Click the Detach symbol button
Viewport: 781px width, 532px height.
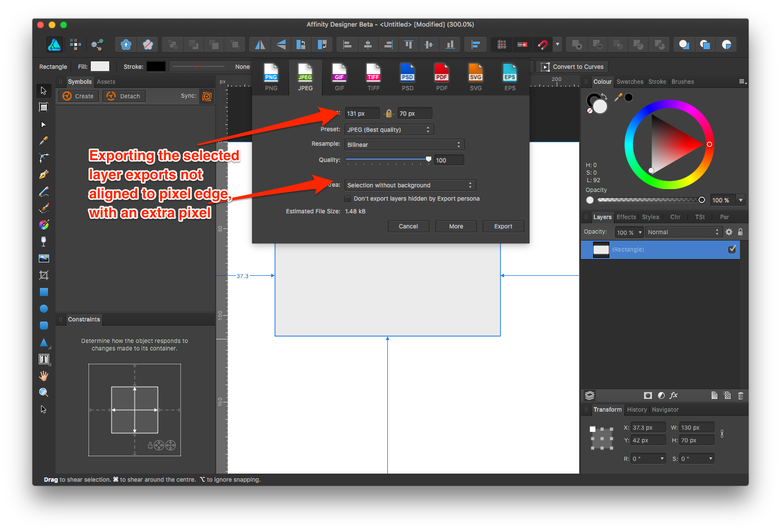click(123, 96)
